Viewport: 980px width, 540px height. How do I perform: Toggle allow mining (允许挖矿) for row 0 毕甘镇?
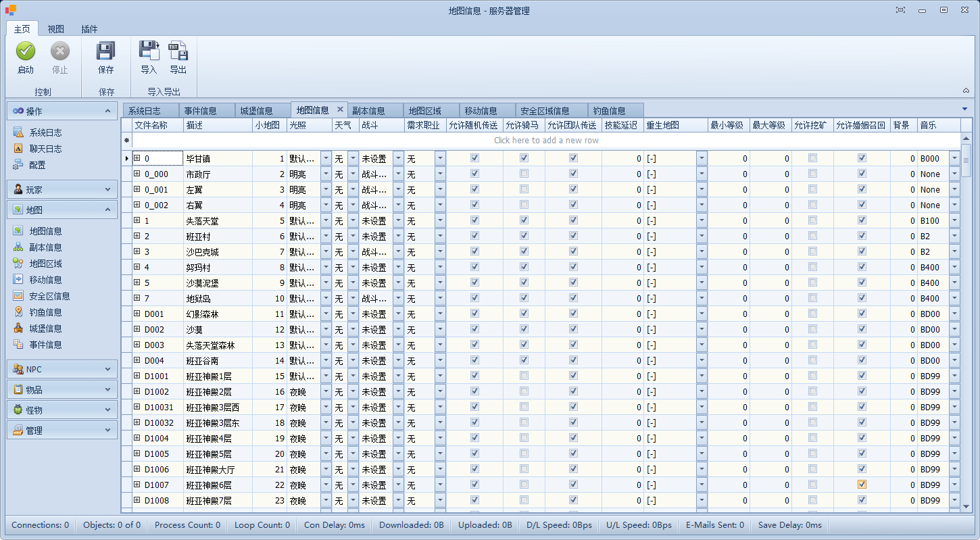click(812, 158)
